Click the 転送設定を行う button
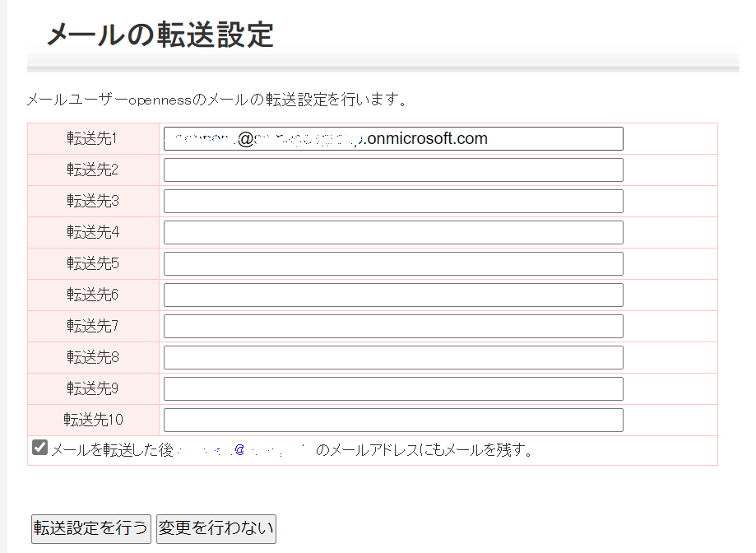Image resolution: width=756 pixels, height=553 pixels. click(90, 529)
